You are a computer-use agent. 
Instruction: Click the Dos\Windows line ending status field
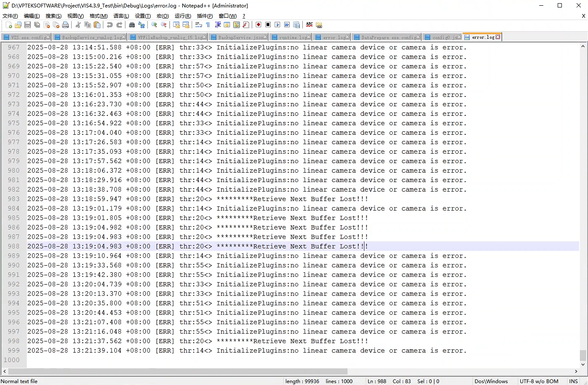click(491, 381)
